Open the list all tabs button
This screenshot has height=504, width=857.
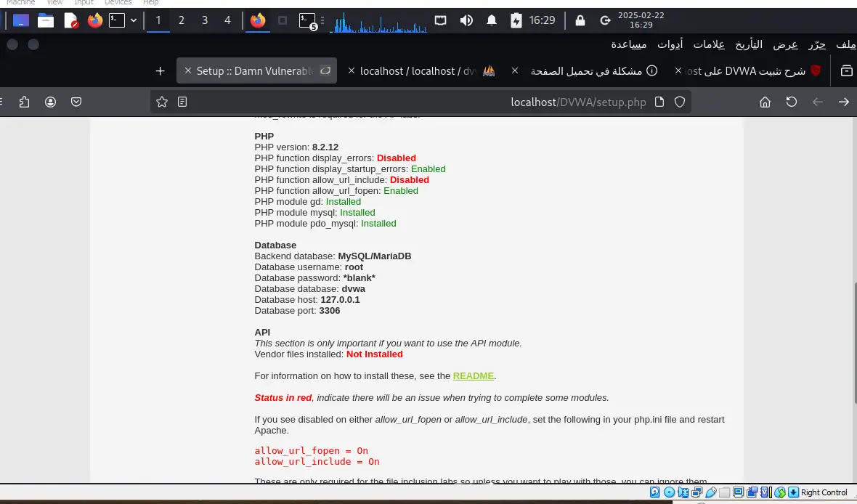click(847, 71)
